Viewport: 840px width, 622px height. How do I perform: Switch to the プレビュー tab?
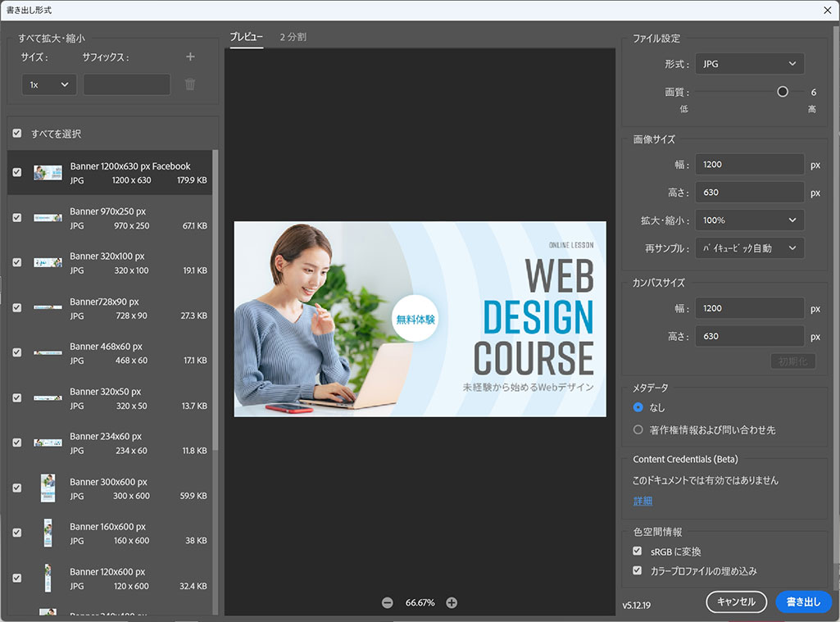[247, 37]
